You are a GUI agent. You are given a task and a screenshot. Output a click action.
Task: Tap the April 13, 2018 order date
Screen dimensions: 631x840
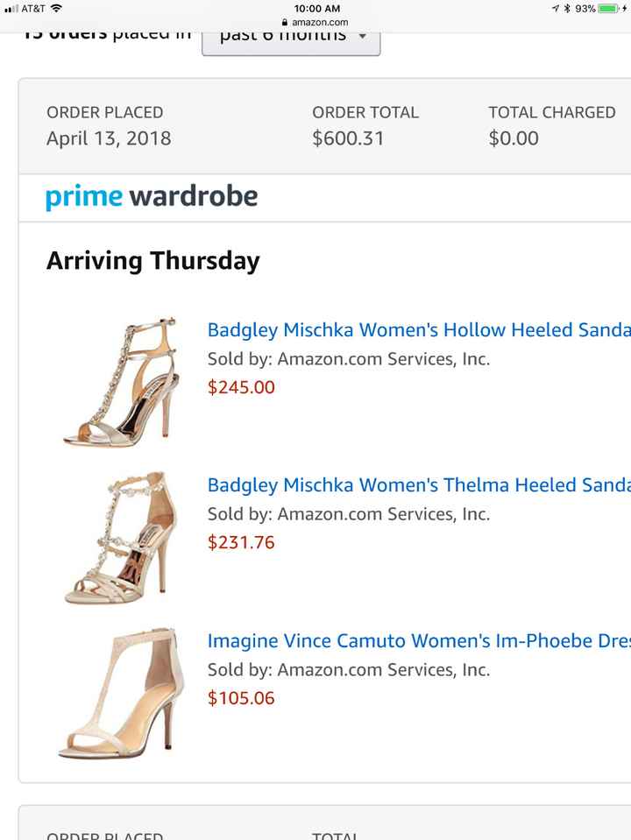[109, 138]
